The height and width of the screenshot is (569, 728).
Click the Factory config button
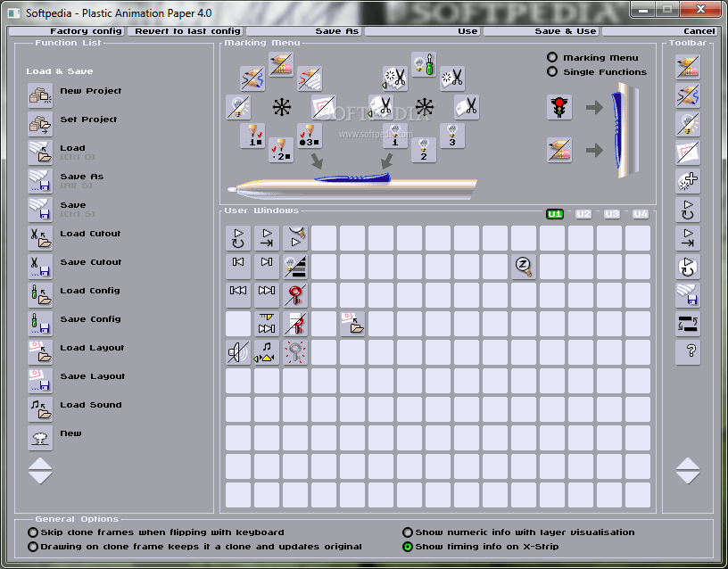[66, 31]
